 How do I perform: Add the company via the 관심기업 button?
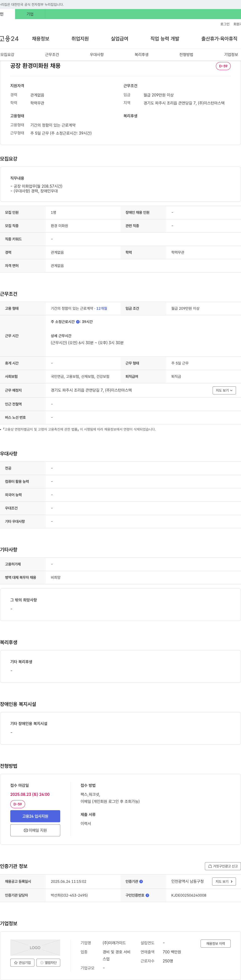tap(22, 962)
